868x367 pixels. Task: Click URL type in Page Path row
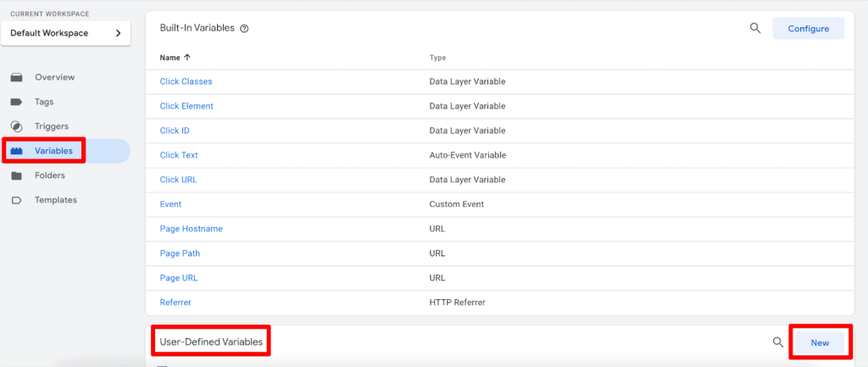click(437, 253)
